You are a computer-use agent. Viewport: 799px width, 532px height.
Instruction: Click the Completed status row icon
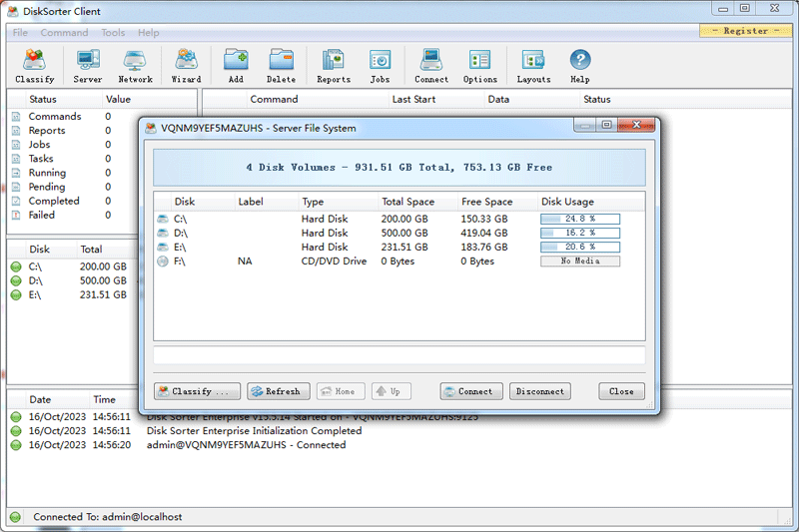[x=16, y=201]
